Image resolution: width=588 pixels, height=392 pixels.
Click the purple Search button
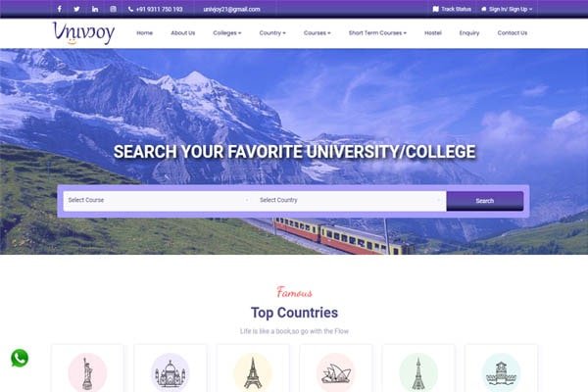(485, 201)
